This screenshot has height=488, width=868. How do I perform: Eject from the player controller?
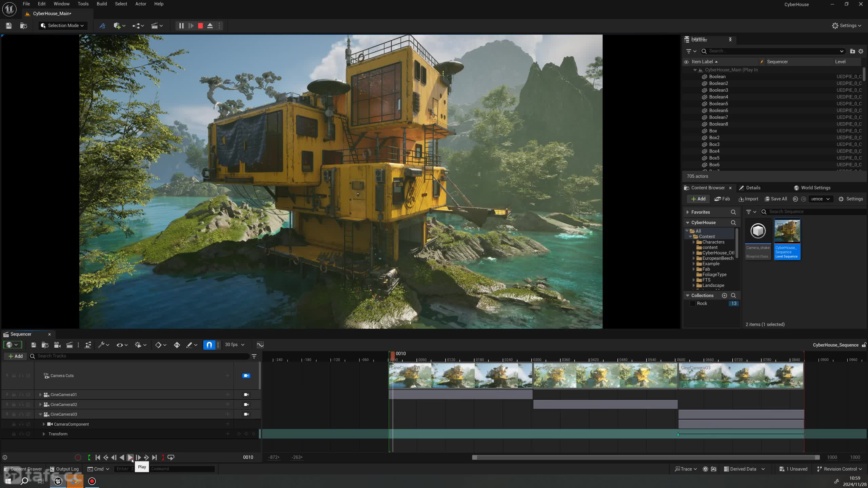tap(210, 26)
